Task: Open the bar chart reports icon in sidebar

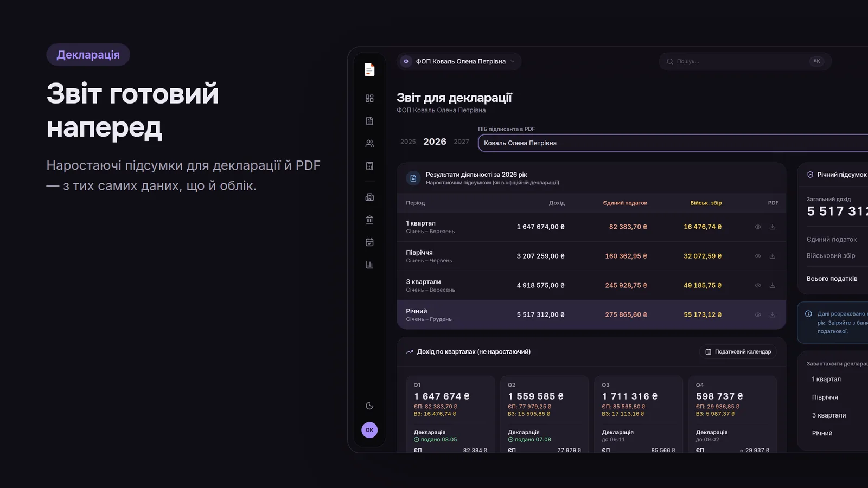Action: coord(369,265)
